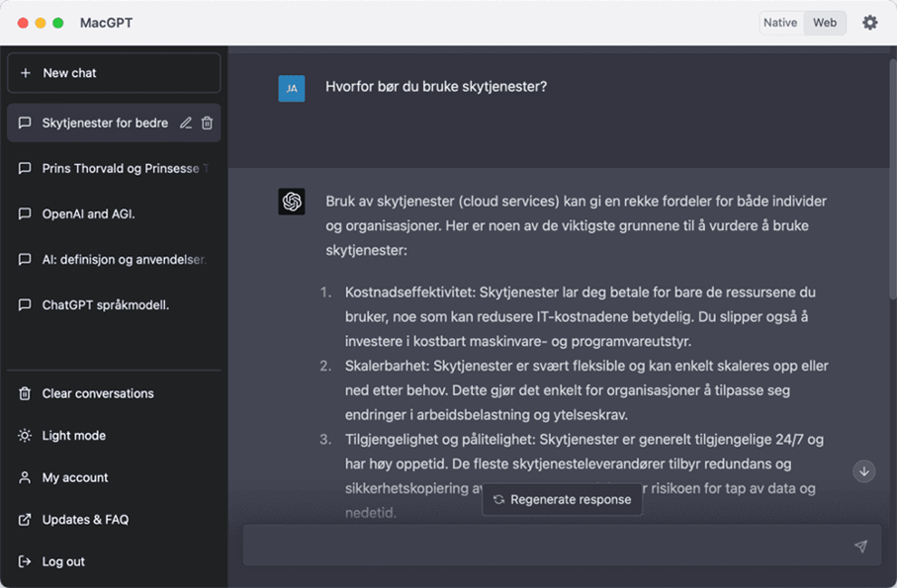The width and height of the screenshot is (897, 588).
Task: Click the scroll-to-bottom arrow button
Action: 863,471
